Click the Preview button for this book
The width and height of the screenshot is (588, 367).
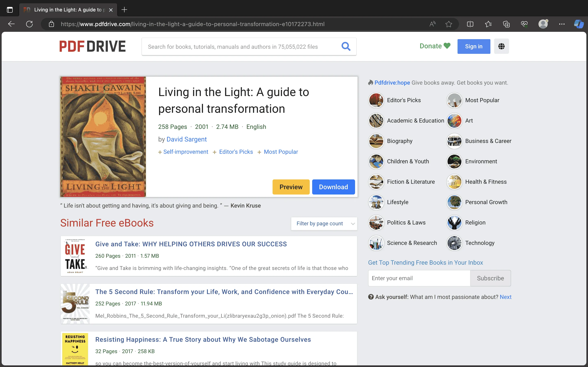(x=291, y=187)
